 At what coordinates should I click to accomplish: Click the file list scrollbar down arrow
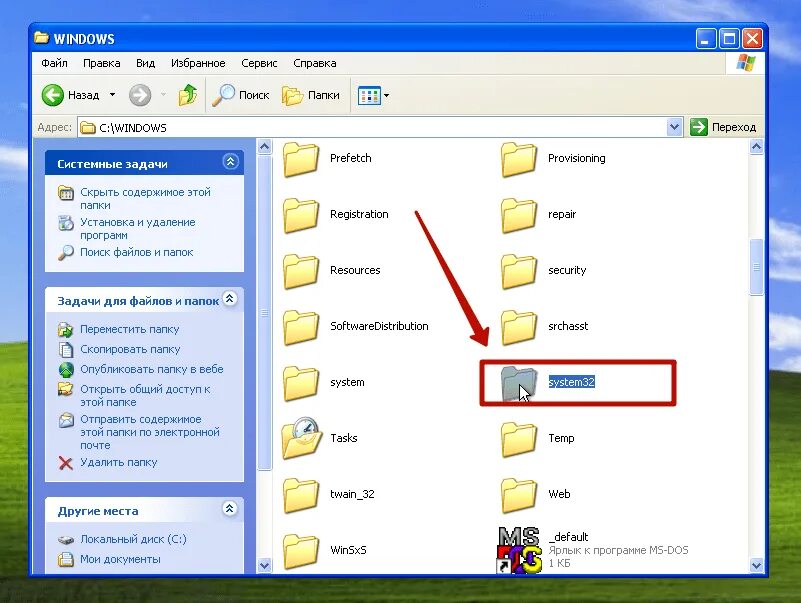coord(757,565)
